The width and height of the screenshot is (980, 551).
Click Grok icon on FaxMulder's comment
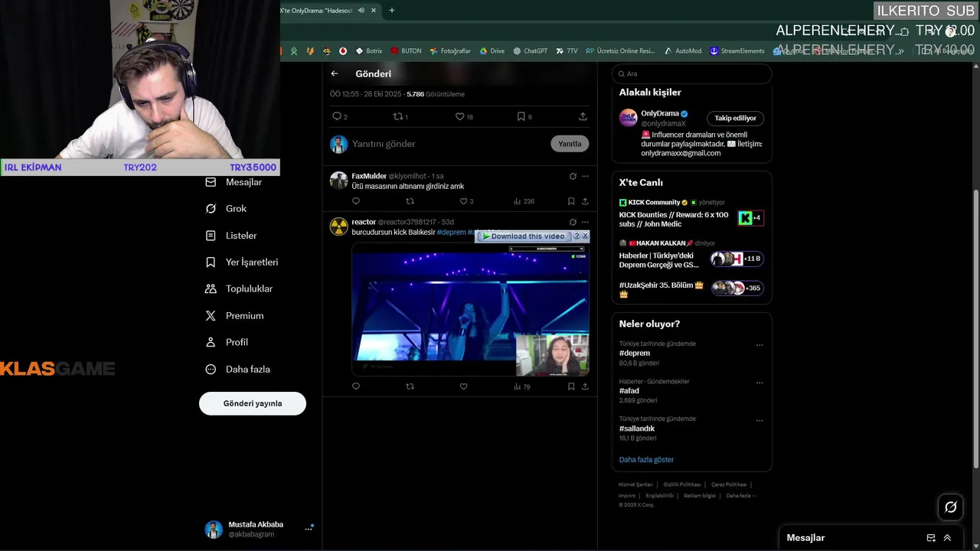[573, 176]
